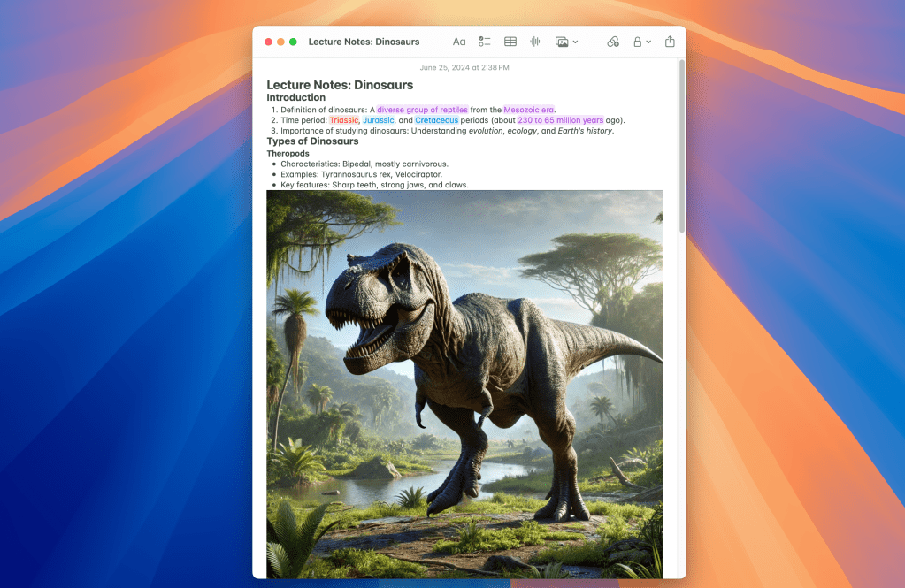Click the purple highlighted "Mesozoic era" text

coord(529,110)
